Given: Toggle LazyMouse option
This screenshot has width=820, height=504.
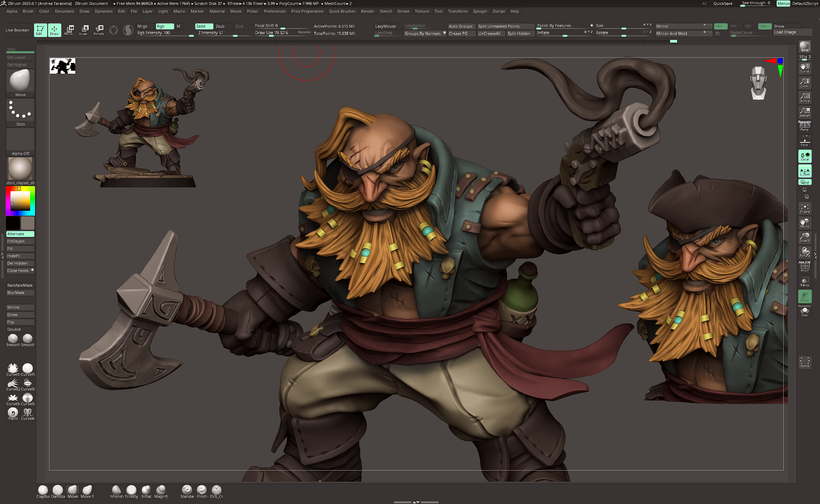Looking at the screenshot, I should pyautogui.click(x=387, y=26).
